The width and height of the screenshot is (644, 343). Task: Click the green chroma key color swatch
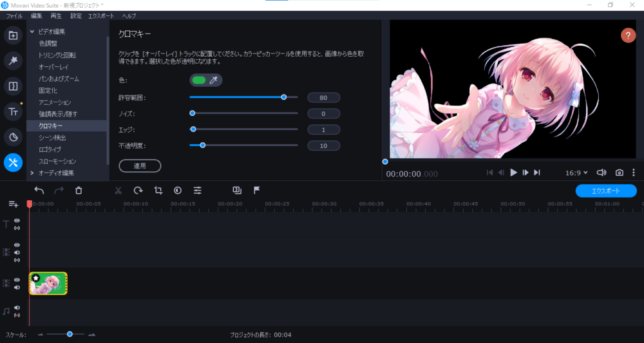(199, 80)
